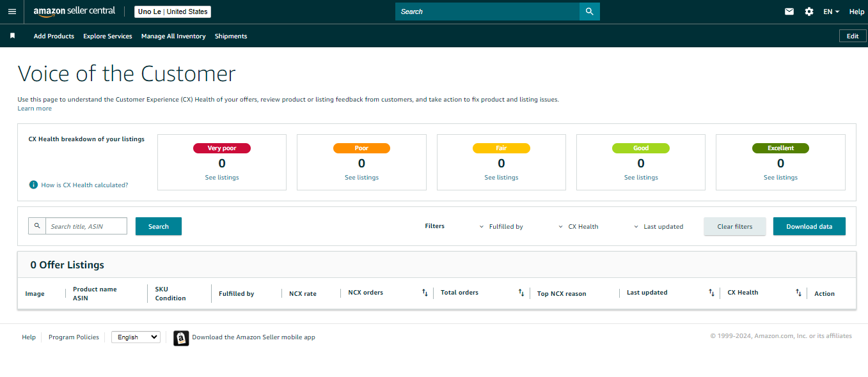Click the orange Poor badge
868x377 pixels.
tap(361, 148)
